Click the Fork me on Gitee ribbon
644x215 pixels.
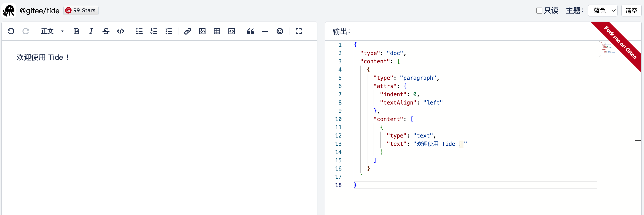621,43
